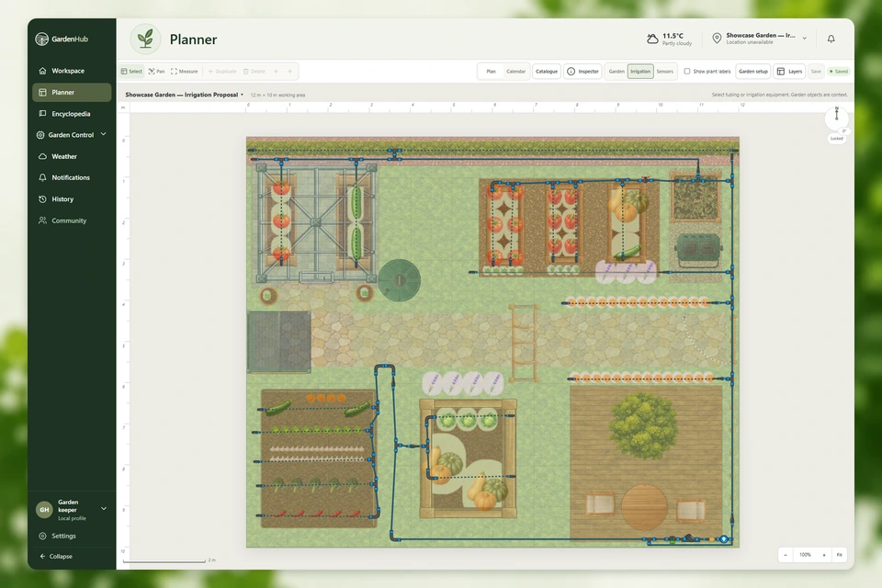Select the wooden ladder trellis on the plan
This screenshot has width=882, height=588.
click(524, 344)
